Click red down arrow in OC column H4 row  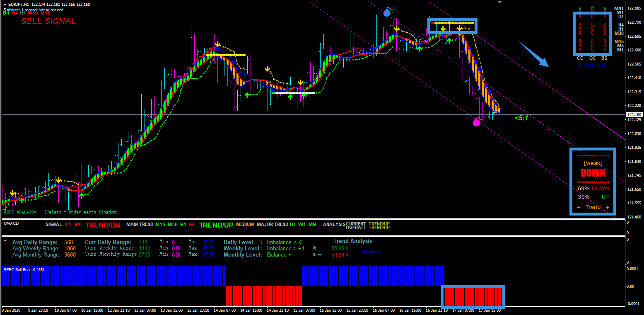(x=593, y=25)
